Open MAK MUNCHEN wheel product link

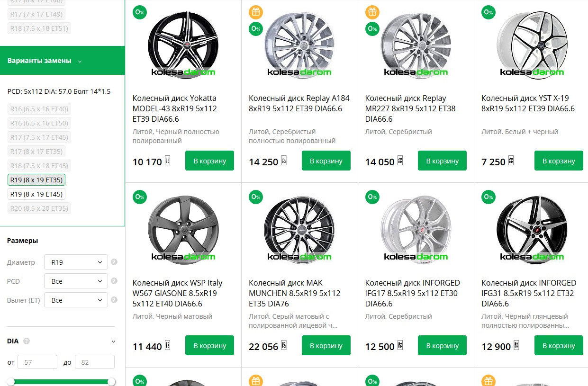tap(294, 293)
